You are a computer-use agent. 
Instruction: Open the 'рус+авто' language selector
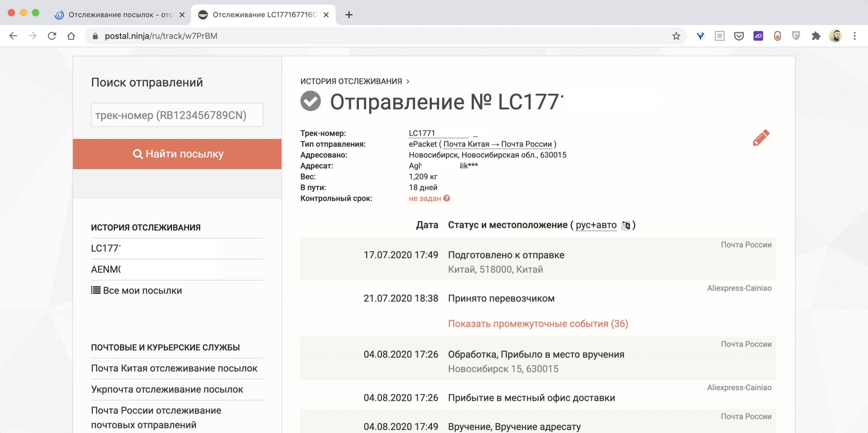596,225
